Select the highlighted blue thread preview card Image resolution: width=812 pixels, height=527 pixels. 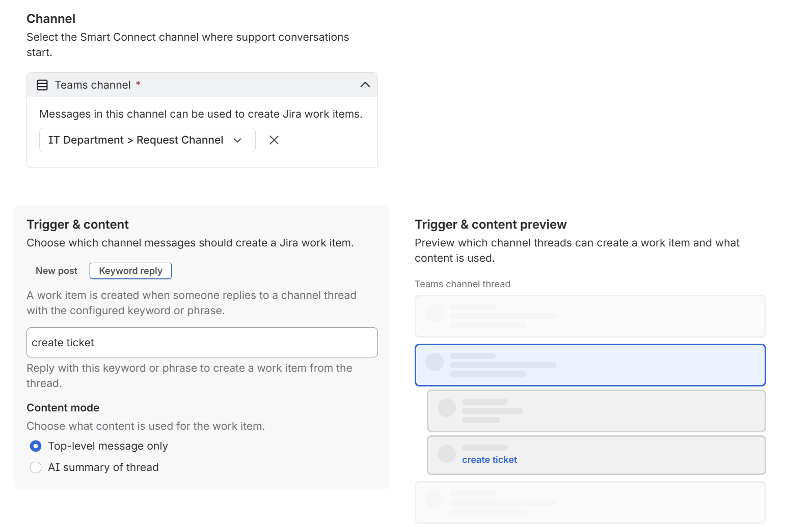pyautogui.click(x=590, y=365)
